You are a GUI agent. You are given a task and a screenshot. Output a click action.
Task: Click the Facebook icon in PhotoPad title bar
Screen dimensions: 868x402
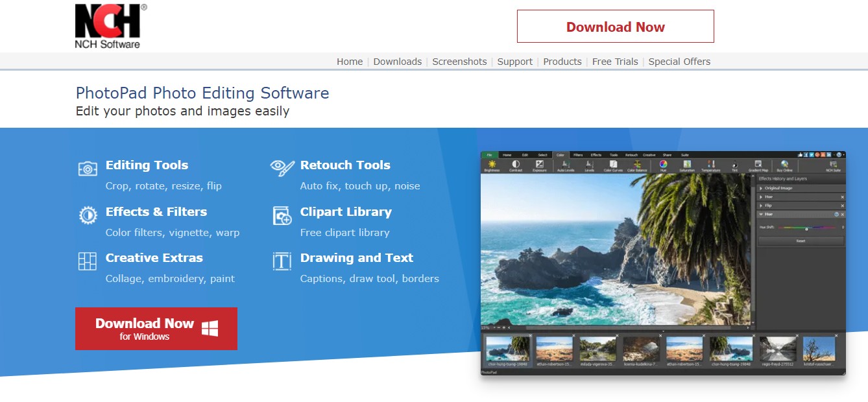pos(804,155)
